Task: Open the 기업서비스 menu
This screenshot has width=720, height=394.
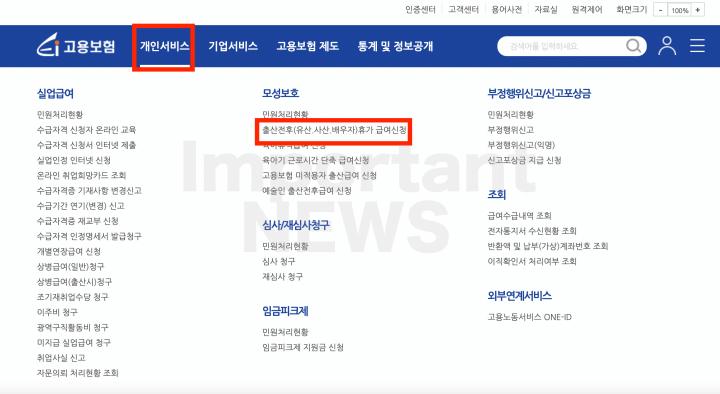Action: click(233, 46)
